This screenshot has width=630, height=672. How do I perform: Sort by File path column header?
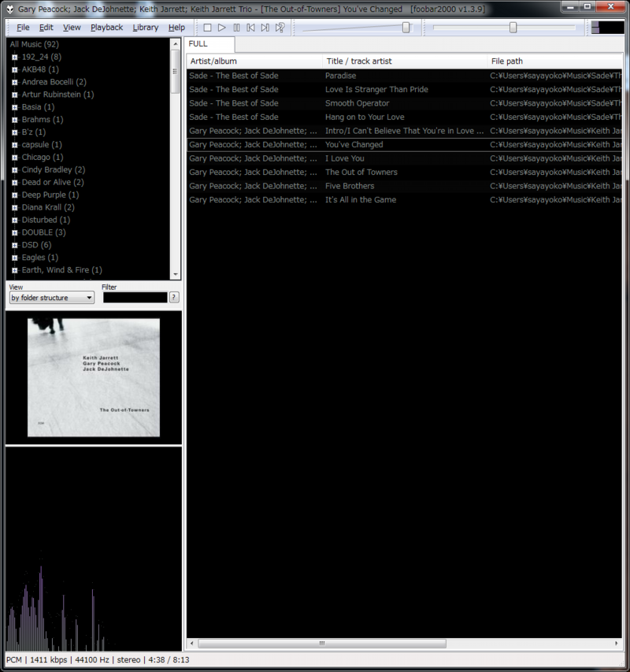click(x=554, y=61)
